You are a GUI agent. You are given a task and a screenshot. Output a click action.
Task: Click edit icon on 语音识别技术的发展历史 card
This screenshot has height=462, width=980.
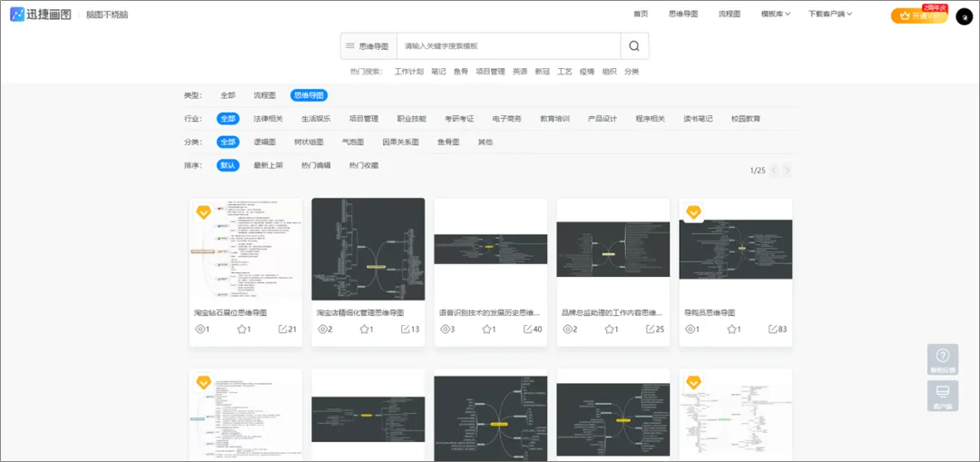click(527, 329)
